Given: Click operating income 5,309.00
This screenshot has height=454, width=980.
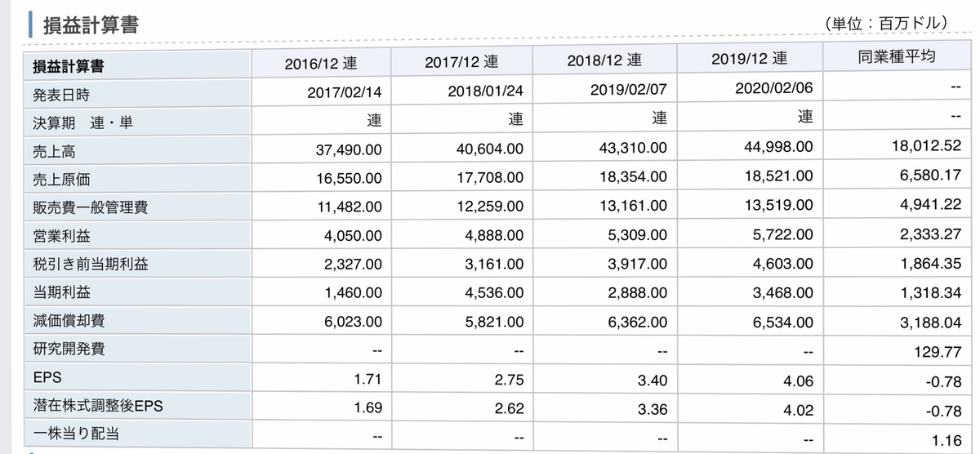Looking at the screenshot, I should point(637,235).
